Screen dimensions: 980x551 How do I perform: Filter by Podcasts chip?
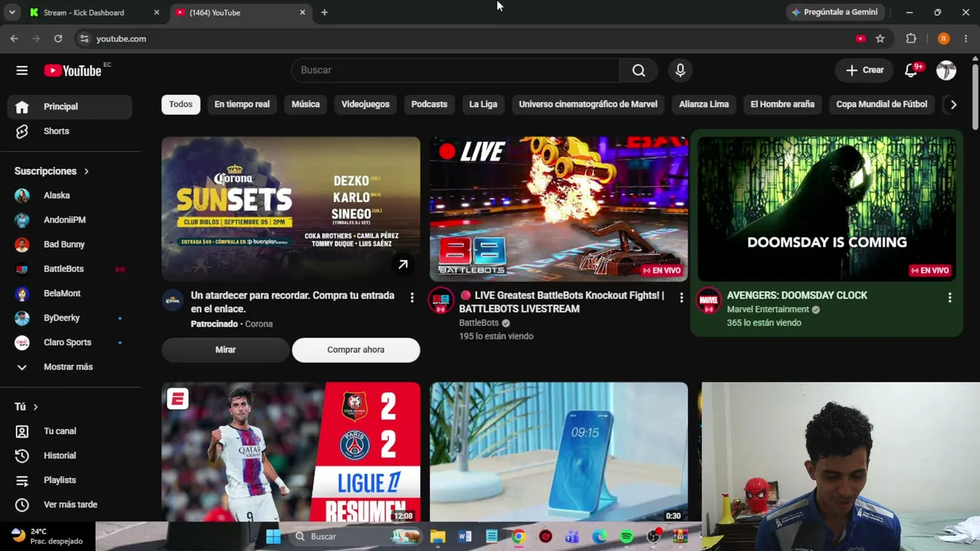(x=429, y=104)
